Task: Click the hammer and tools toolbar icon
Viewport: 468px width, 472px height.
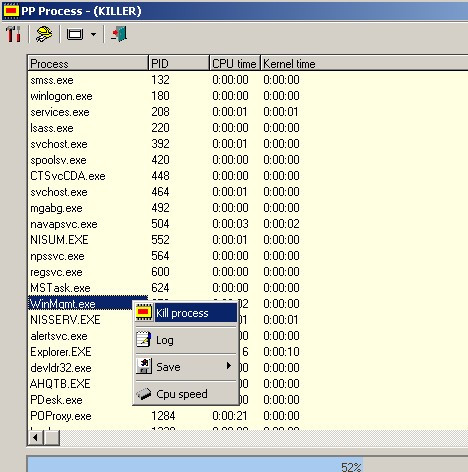Action: point(13,34)
